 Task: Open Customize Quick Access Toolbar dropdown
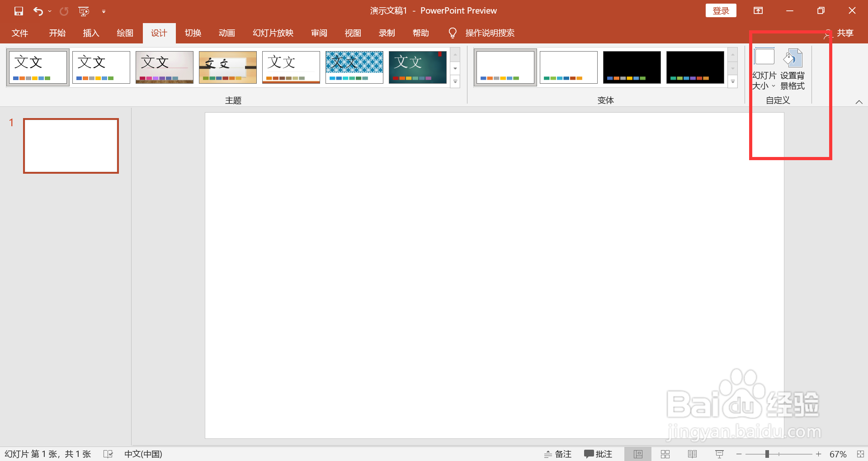(104, 11)
